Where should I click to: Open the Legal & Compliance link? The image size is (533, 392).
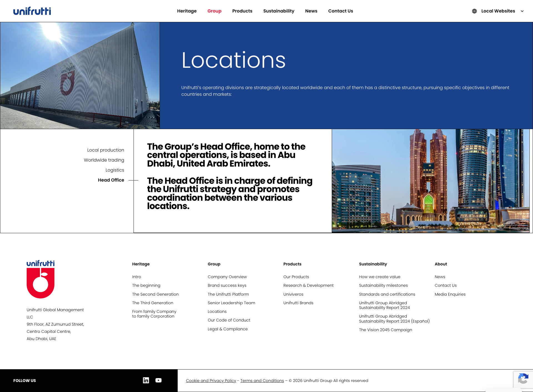pos(228,329)
